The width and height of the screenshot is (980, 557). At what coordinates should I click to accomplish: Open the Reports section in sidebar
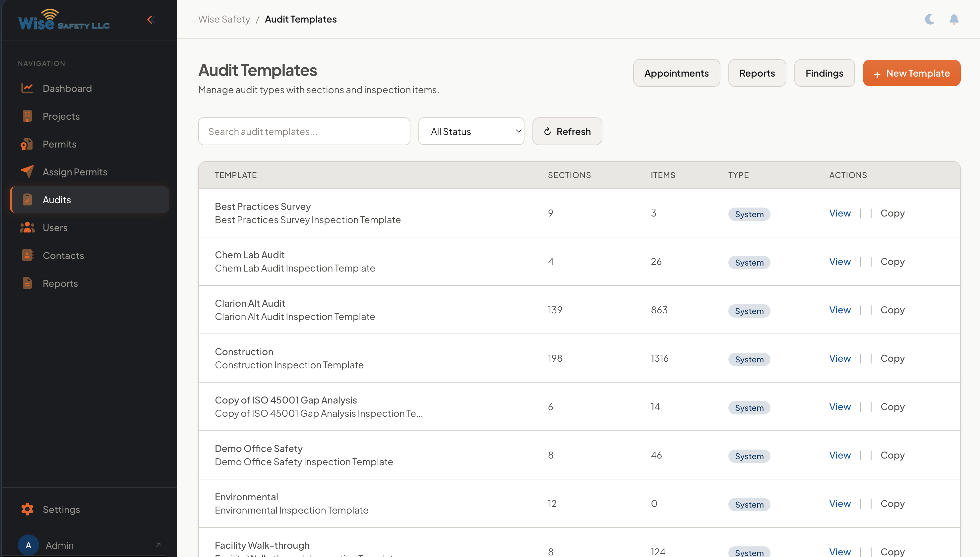click(60, 283)
